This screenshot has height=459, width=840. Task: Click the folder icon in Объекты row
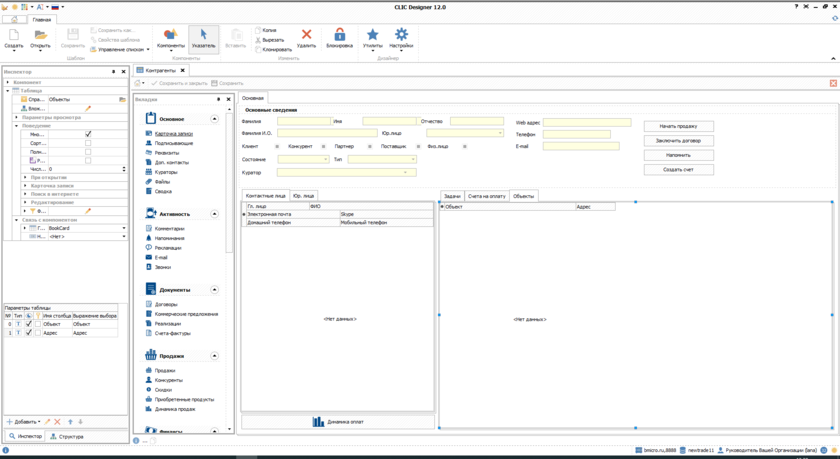[x=122, y=100]
